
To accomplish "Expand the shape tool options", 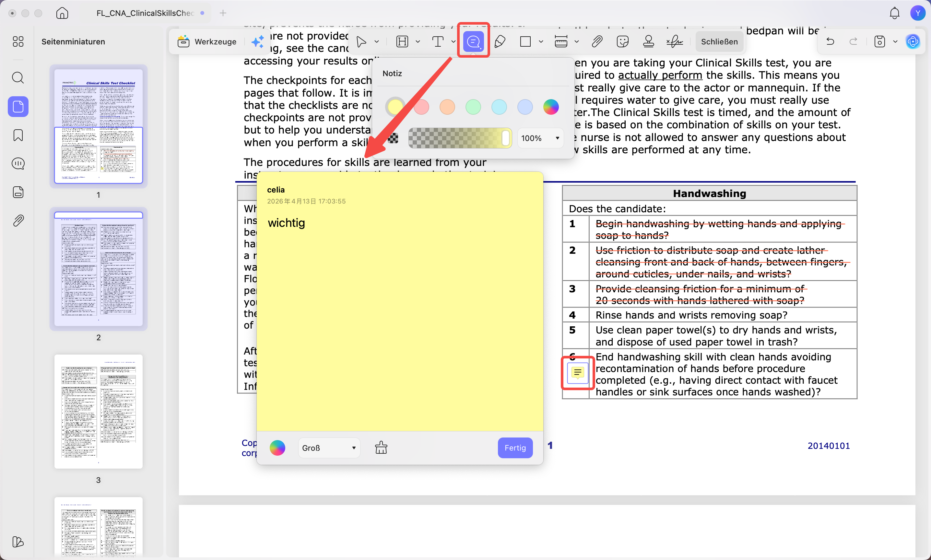I will [541, 41].
